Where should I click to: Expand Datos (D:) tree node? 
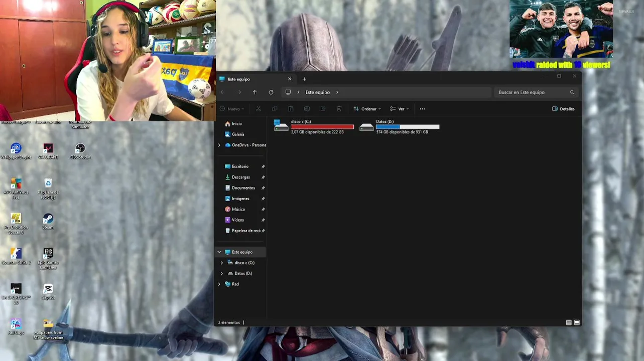(x=222, y=273)
